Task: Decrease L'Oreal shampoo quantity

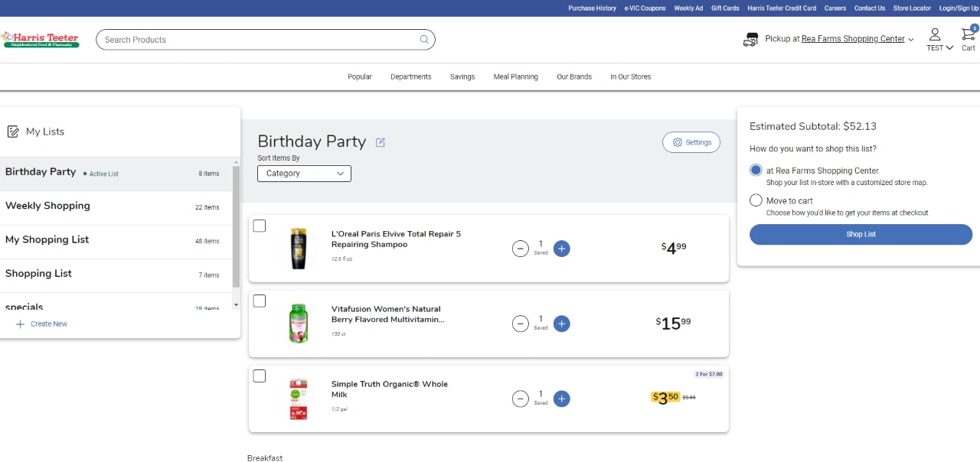Action: (521, 249)
